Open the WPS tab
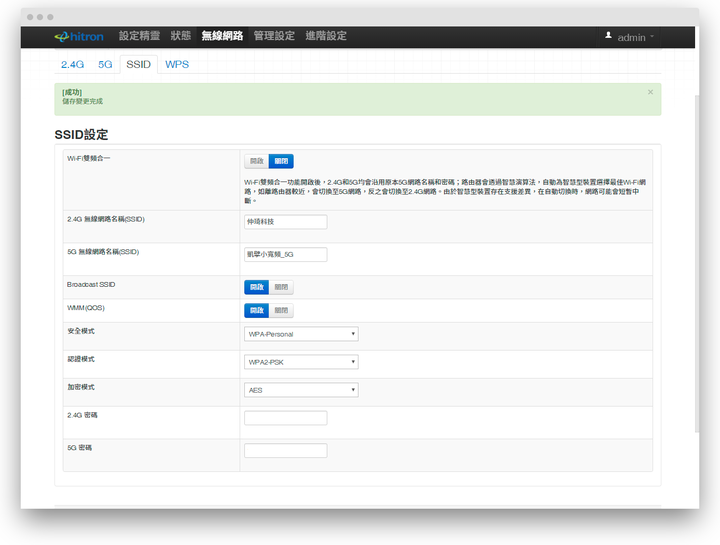 (x=177, y=64)
